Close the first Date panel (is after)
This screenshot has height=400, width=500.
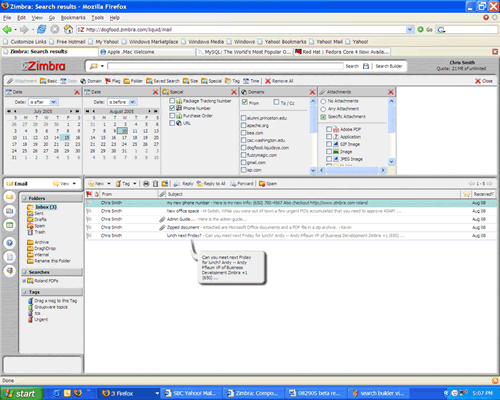pyautogui.click(x=77, y=92)
